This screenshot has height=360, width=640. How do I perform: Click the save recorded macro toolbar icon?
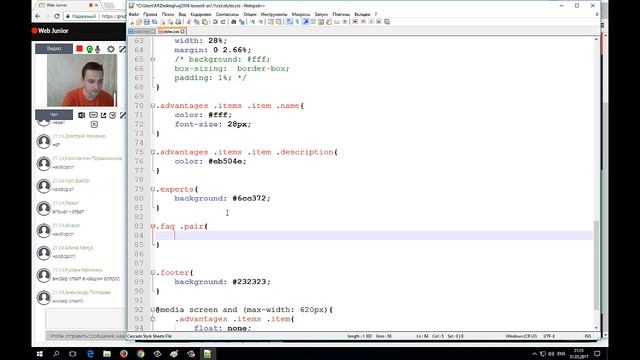click(387, 22)
